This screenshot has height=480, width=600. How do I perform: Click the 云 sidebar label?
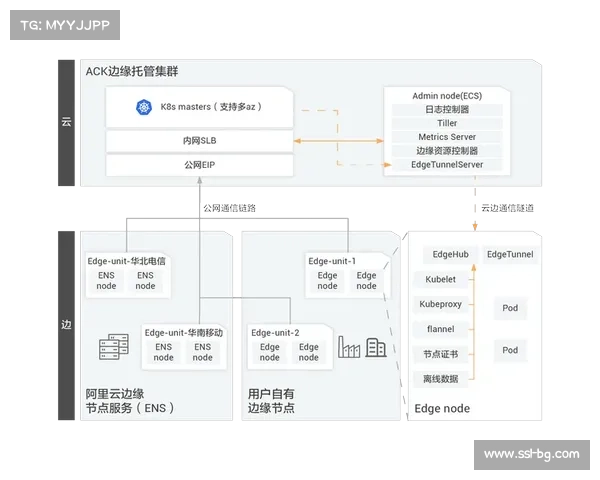[66, 122]
